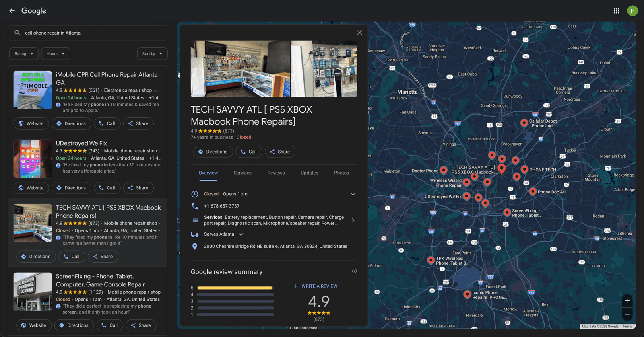This screenshot has height=337, width=644.
Task: Get Directions to iMobile CPR Cell Phone Repair
Action: (71, 124)
